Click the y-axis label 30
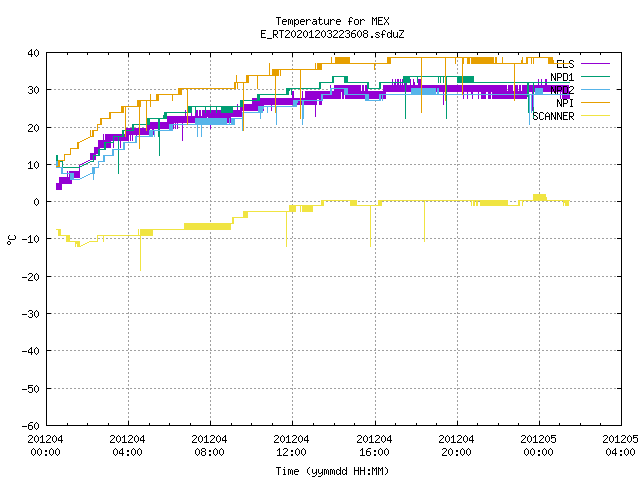Image resolution: width=640 pixels, height=480 pixels. click(x=33, y=90)
